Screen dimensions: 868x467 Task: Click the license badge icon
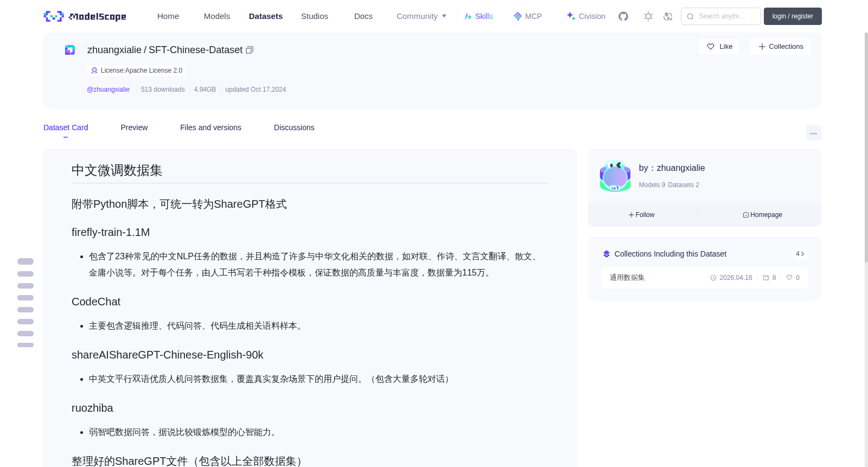click(94, 71)
